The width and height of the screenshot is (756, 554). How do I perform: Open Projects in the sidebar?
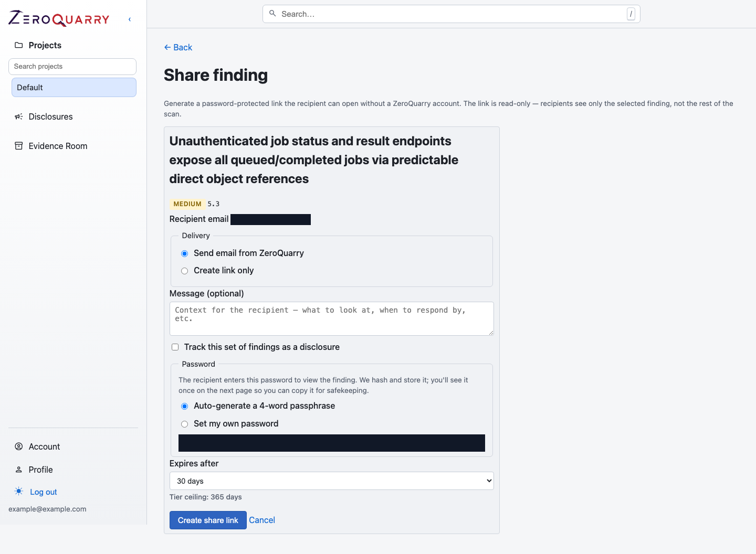tap(45, 45)
